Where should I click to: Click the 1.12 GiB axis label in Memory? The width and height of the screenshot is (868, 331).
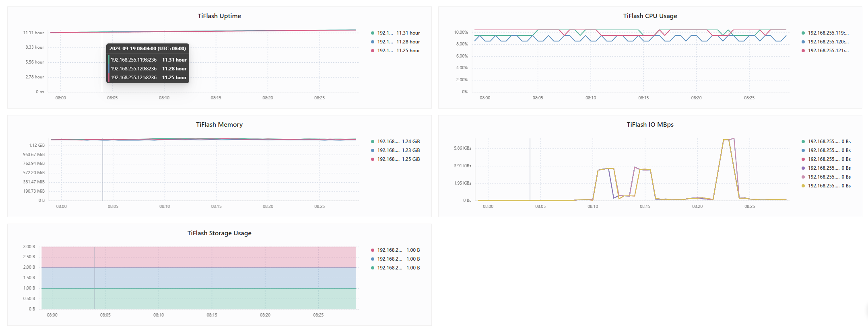(37, 146)
